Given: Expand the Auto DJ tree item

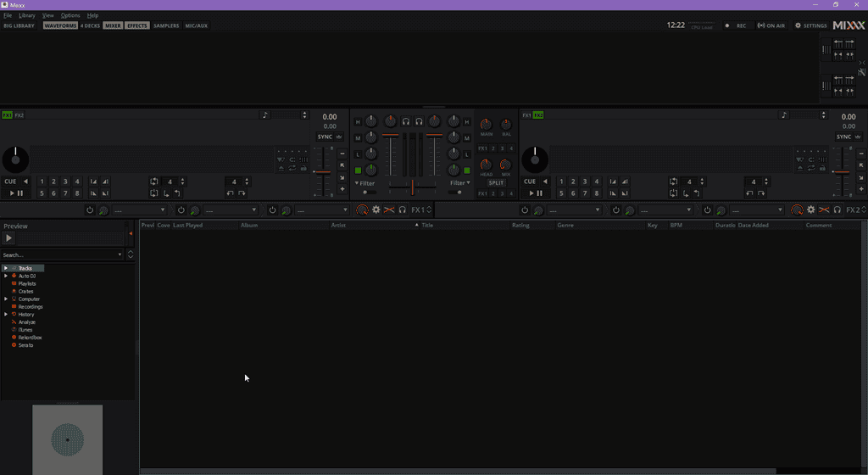Looking at the screenshot, I should 6,276.
